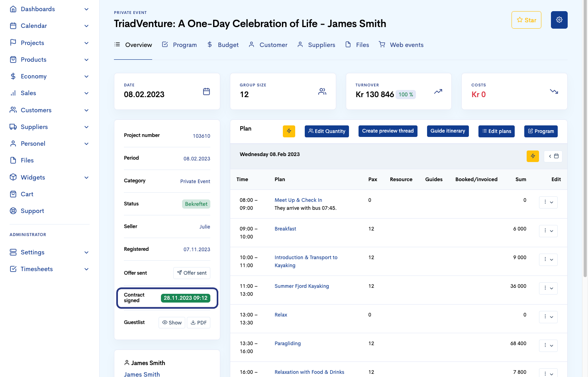This screenshot has width=588, height=377.
Task: Open Files in the left sidebar
Action: [x=27, y=160]
